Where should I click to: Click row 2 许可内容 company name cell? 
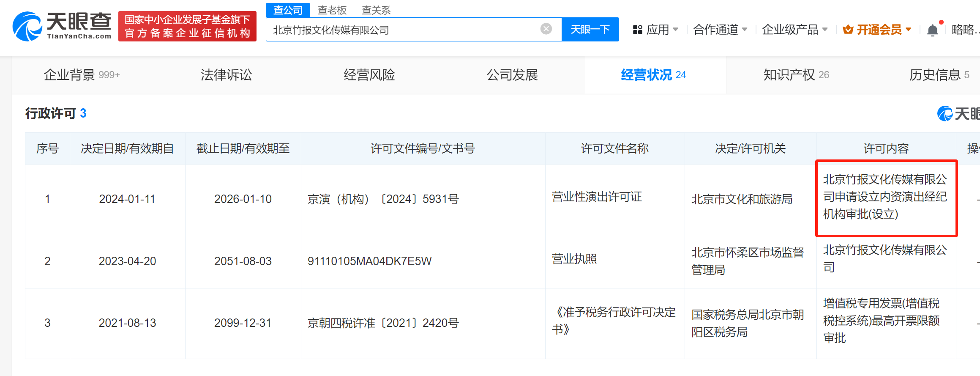coord(885,258)
